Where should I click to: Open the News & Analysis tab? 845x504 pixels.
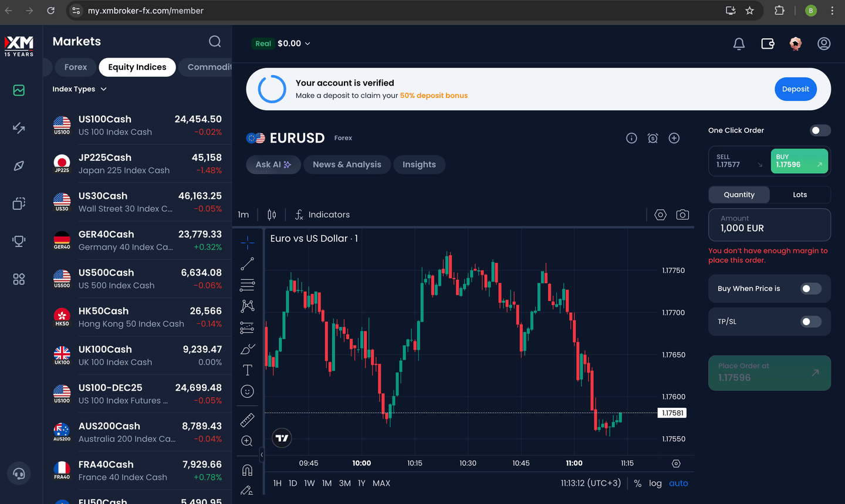click(x=347, y=165)
